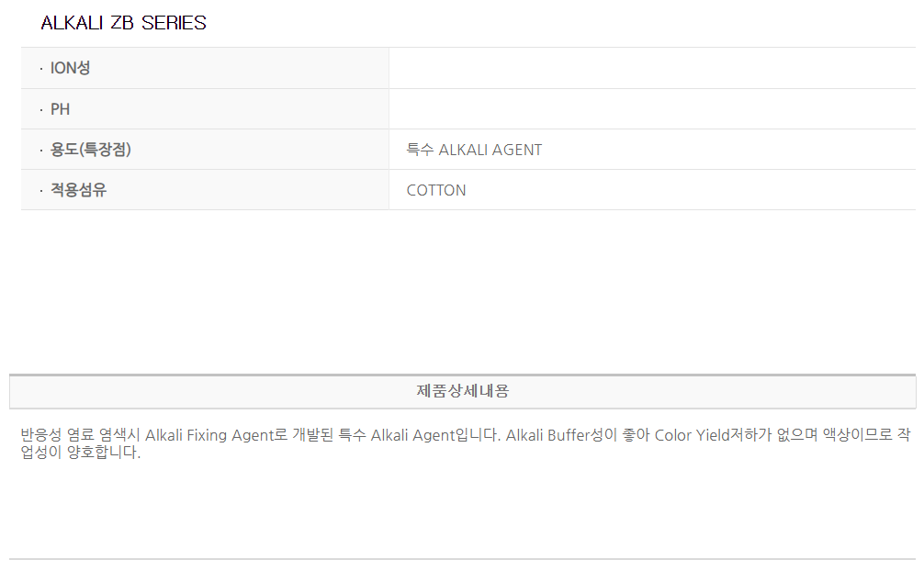Click the ION성 row label
This screenshot has width=924, height=571.
click(71, 68)
